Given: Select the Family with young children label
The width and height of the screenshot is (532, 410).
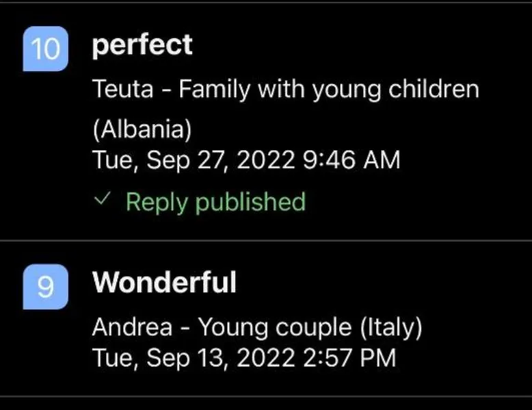Looking at the screenshot, I should pos(329,90).
